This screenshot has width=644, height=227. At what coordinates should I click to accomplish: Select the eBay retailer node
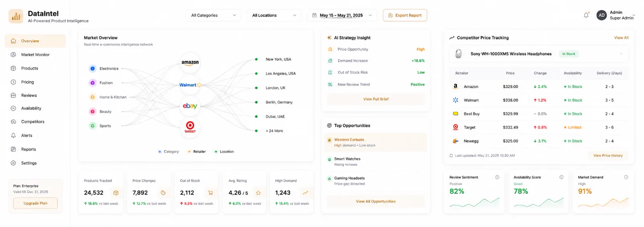pos(190,106)
